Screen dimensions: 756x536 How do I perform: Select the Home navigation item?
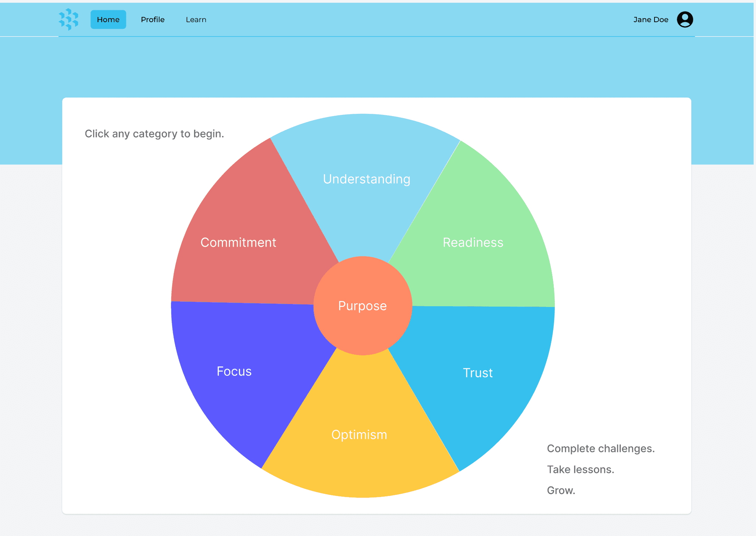[x=108, y=19]
